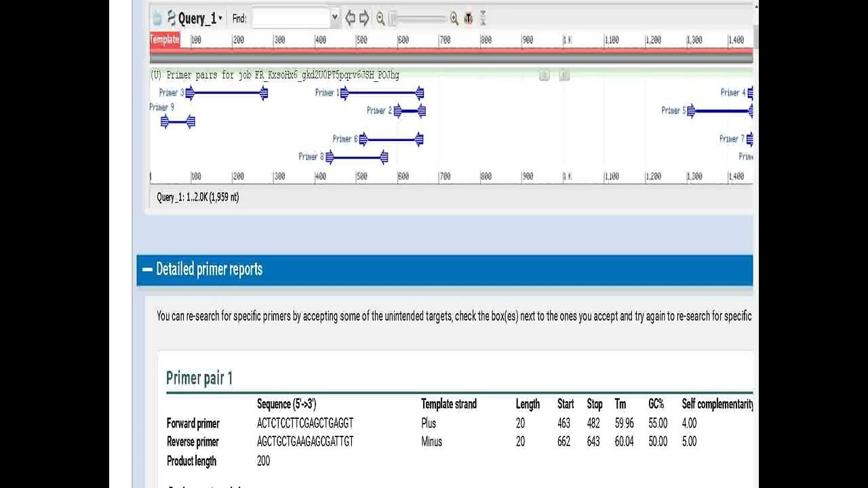Image resolution: width=868 pixels, height=488 pixels.
Task: Select the Primer 1 bar in graphic view
Action: [x=382, y=93]
